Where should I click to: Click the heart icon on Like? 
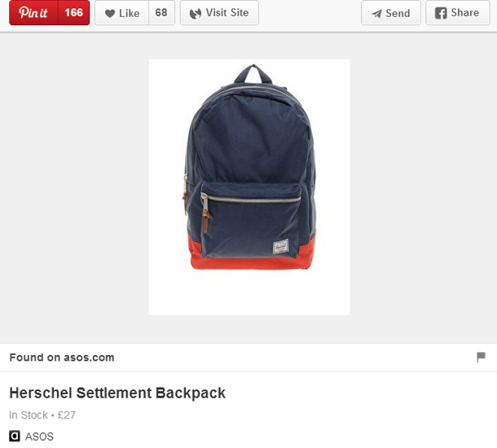point(110,13)
